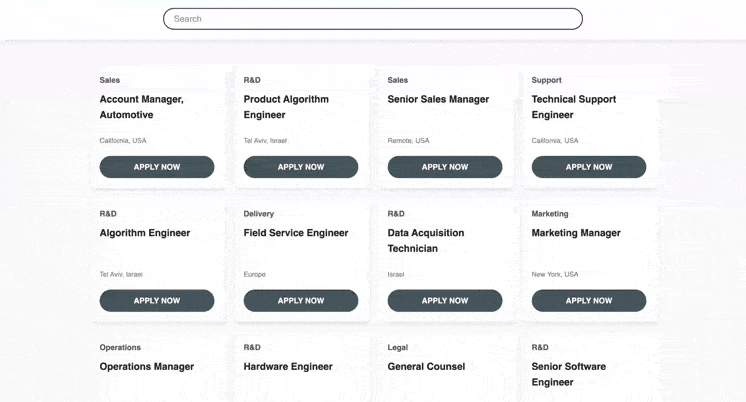The width and height of the screenshot is (746, 402).
Task: Click the Support department label
Action: click(546, 80)
